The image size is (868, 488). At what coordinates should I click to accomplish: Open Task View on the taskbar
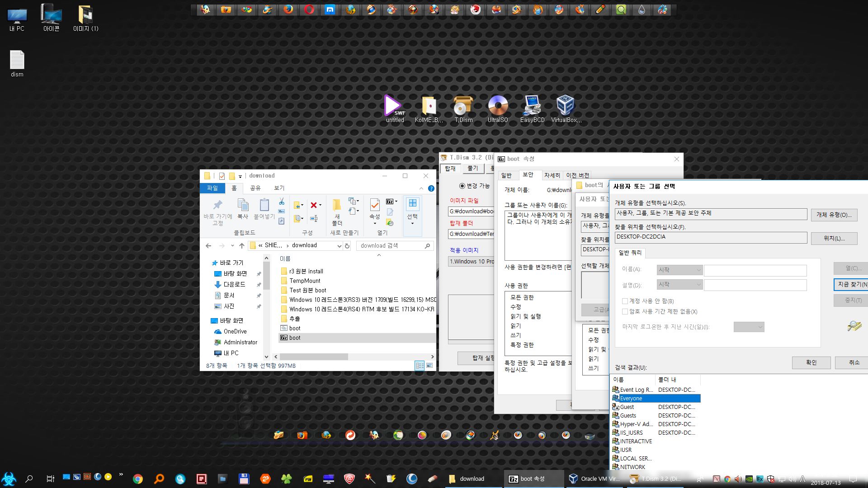tap(50, 479)
